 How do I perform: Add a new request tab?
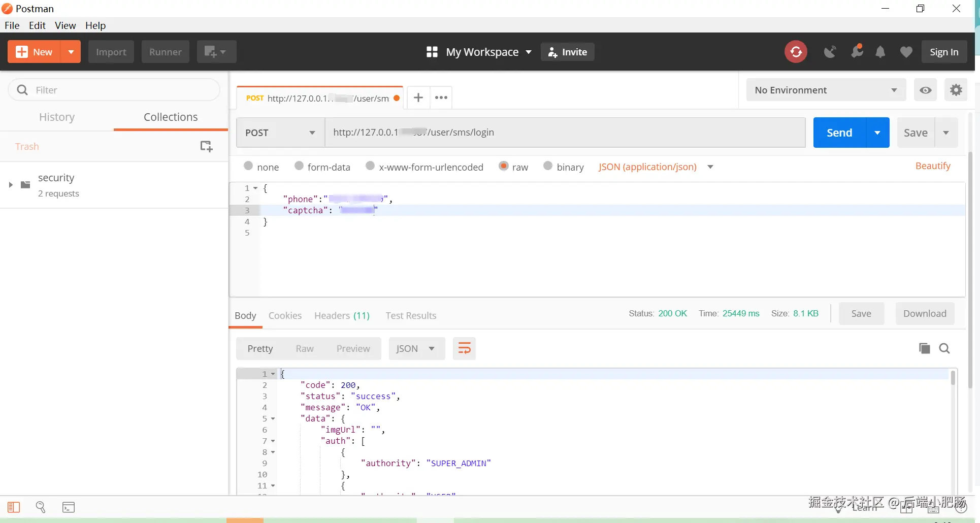pyautogui.click(x=418, y=97)
